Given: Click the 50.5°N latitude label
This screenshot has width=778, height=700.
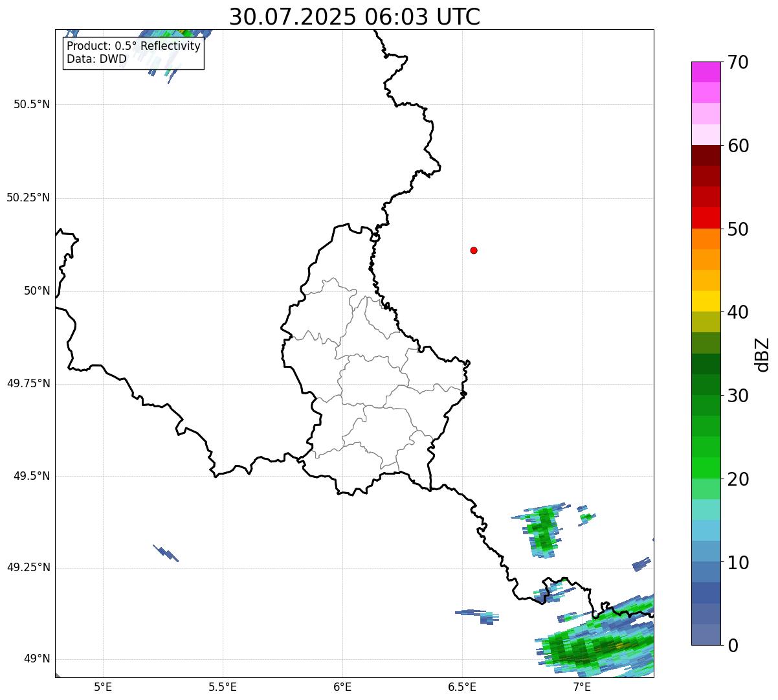Looking at the screenshot, I should tap(31, 104).
